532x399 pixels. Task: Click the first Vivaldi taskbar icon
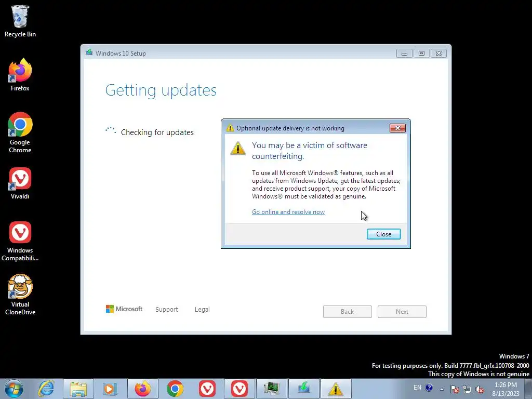point(207,389)
